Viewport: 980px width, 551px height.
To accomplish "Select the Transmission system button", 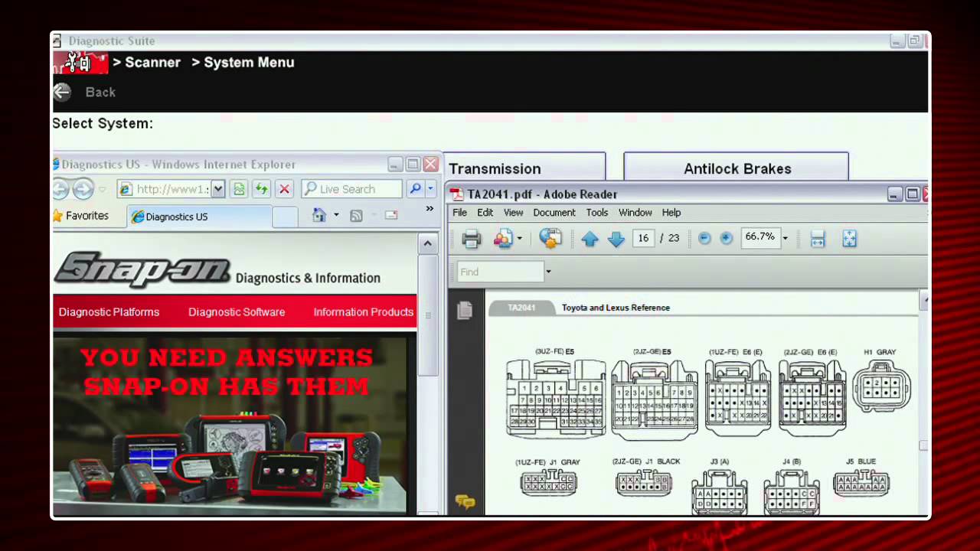I will click(x=524, y=167).
